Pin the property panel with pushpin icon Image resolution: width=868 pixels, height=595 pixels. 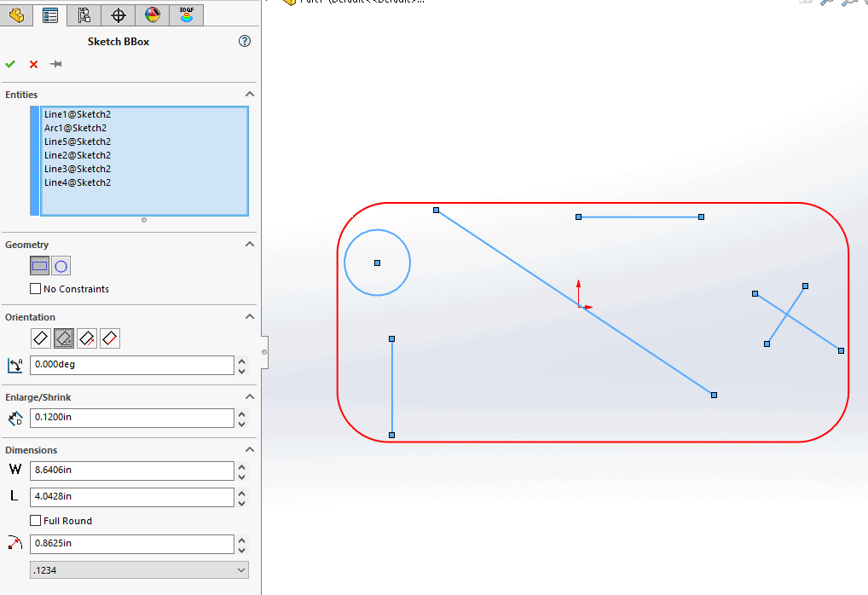pyautogui.click(x=56, y=64)
